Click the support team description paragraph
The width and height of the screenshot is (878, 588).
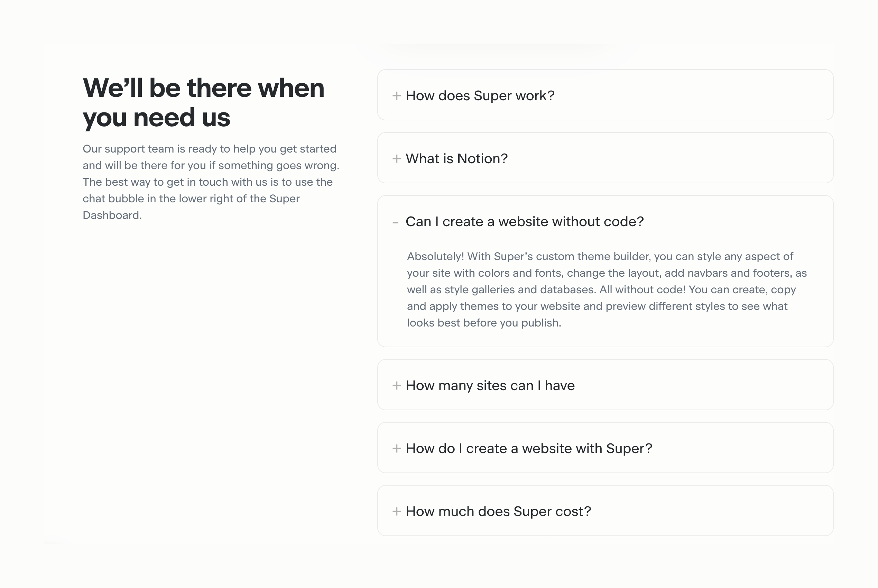click(211, 182)
